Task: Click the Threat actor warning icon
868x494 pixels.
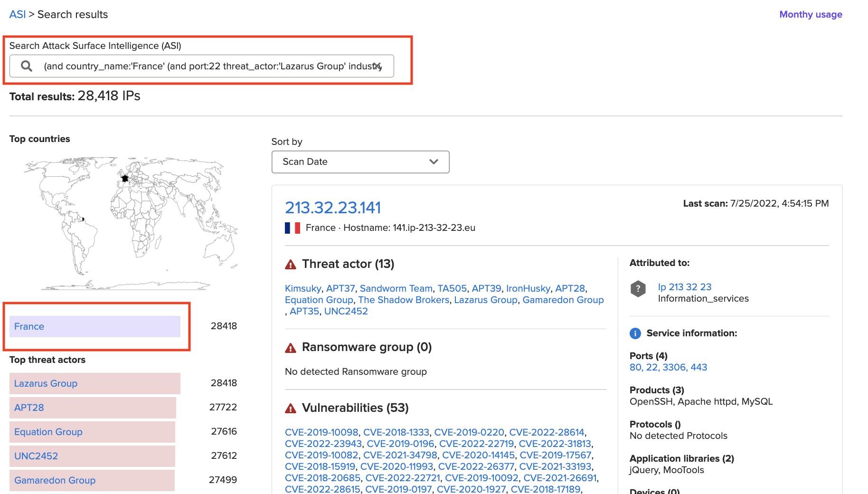Action: [x=291, y=265]
